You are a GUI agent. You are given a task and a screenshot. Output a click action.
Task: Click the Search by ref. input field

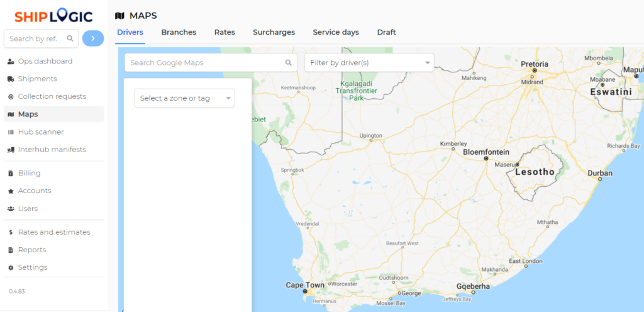point(35,38)
